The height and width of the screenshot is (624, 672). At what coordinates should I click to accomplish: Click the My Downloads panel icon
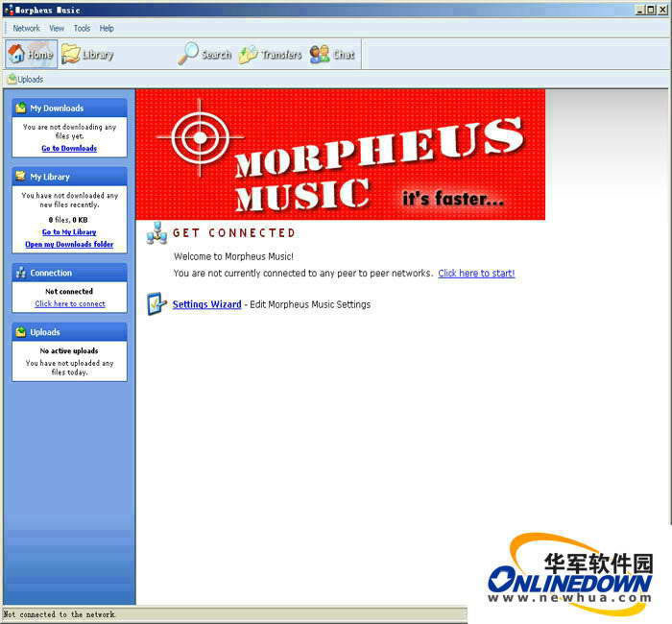tap(20, 108)
